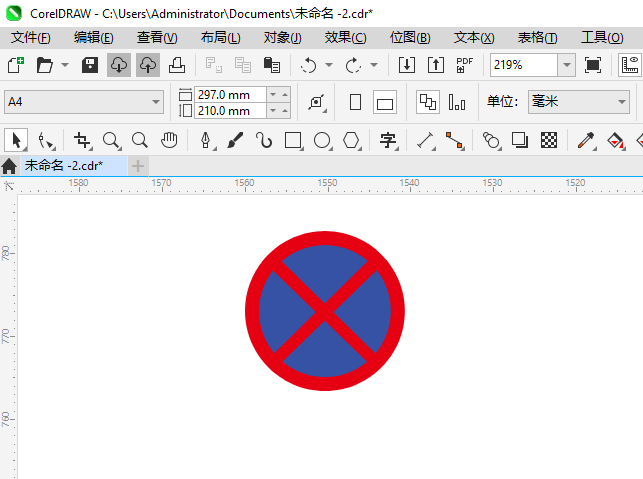The width and height of the screenshot is (643, 479).
Task: Click the Export icon
Action: click(x=436, y=65)
